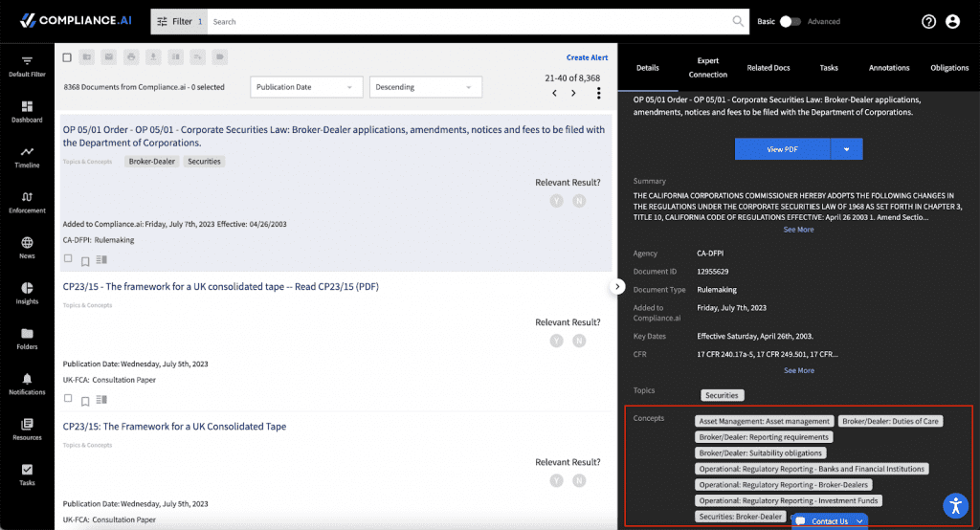980x530 pixels.
Task: Expand the View PDF dropdown arrow
Action: (x=847, y=149)
